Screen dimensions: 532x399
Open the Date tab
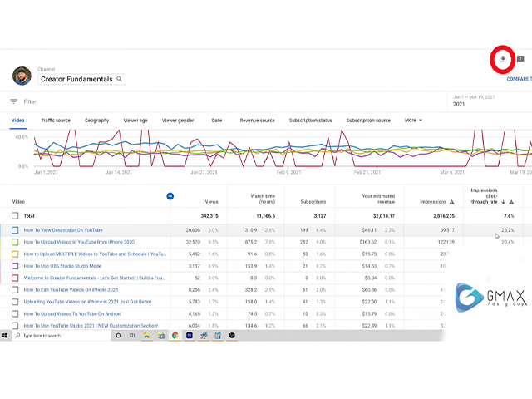pos(217,121)
